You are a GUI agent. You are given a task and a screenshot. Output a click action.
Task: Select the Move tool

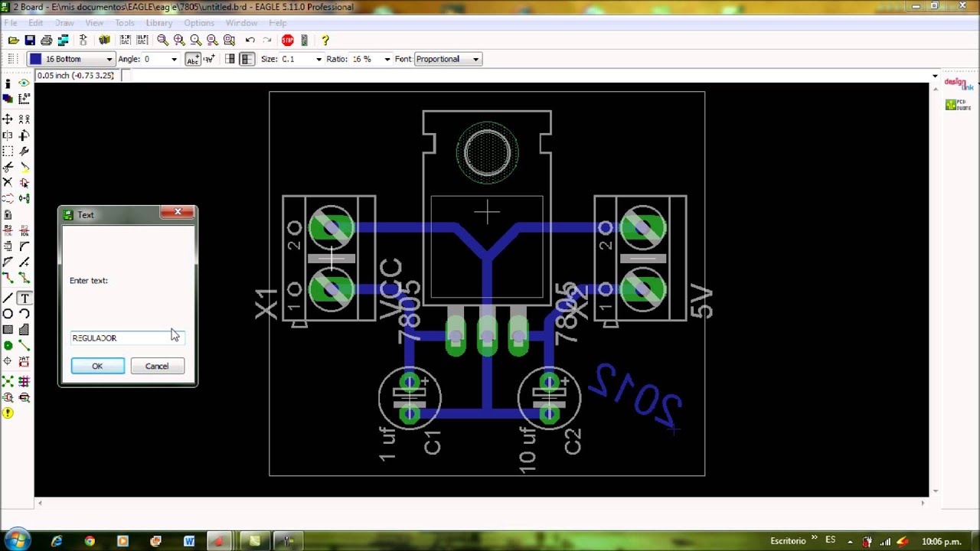point(8,119)
